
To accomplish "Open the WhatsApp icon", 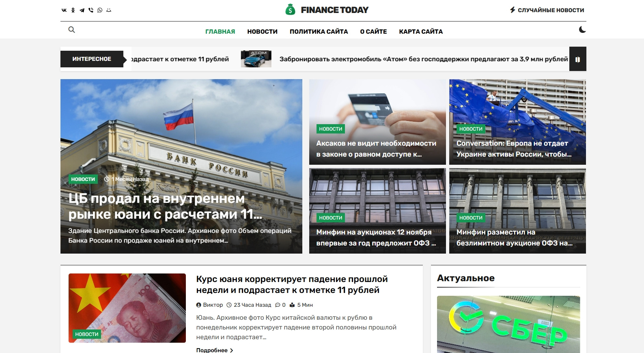I will click(100, 10).
